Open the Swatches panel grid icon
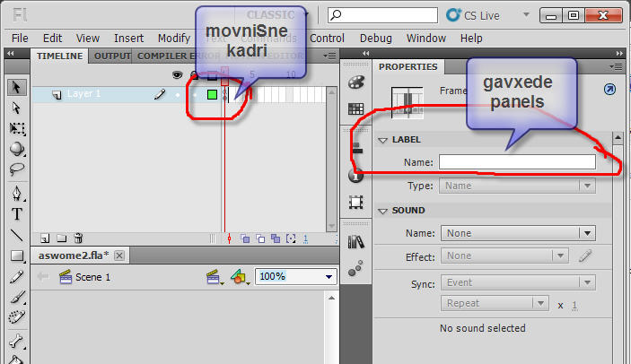The height and width of the screenshot is (364, 631). pos(355,108)
